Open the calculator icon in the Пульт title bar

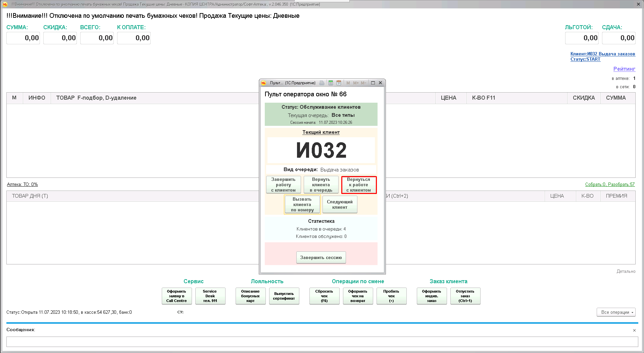[x=331, y=83]
